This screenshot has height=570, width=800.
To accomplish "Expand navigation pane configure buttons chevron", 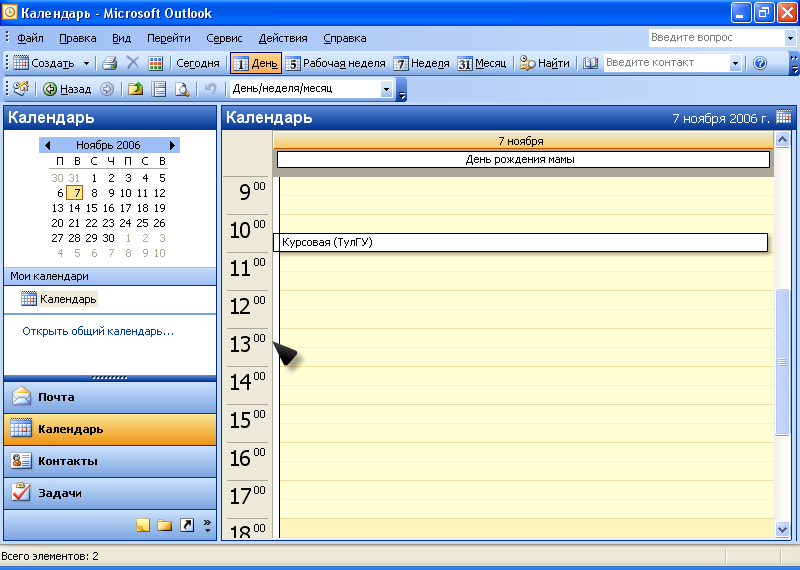I will pyautogui.click(x=207, y=525).
